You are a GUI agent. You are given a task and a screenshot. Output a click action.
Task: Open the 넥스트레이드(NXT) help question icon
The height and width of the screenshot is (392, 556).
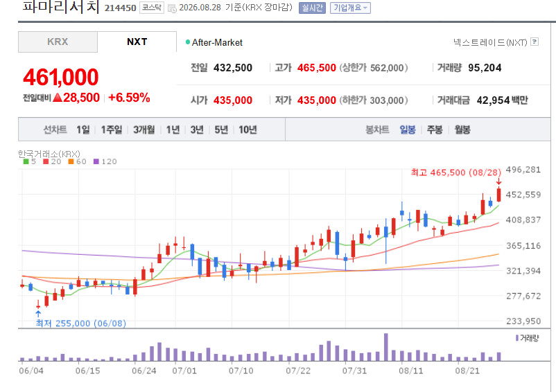535,42
